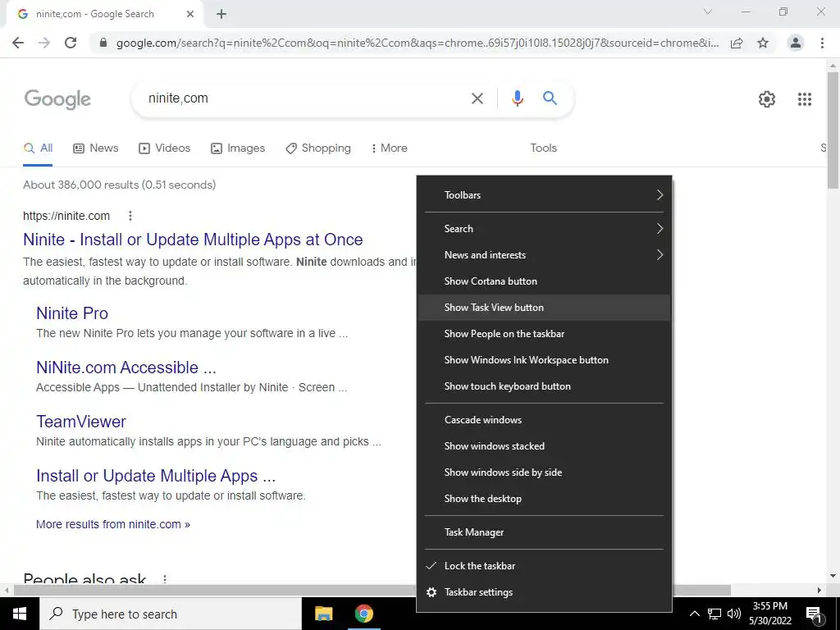Open the Tools search options
This screenshot has height=630, width=840.
tap(543, 148)
